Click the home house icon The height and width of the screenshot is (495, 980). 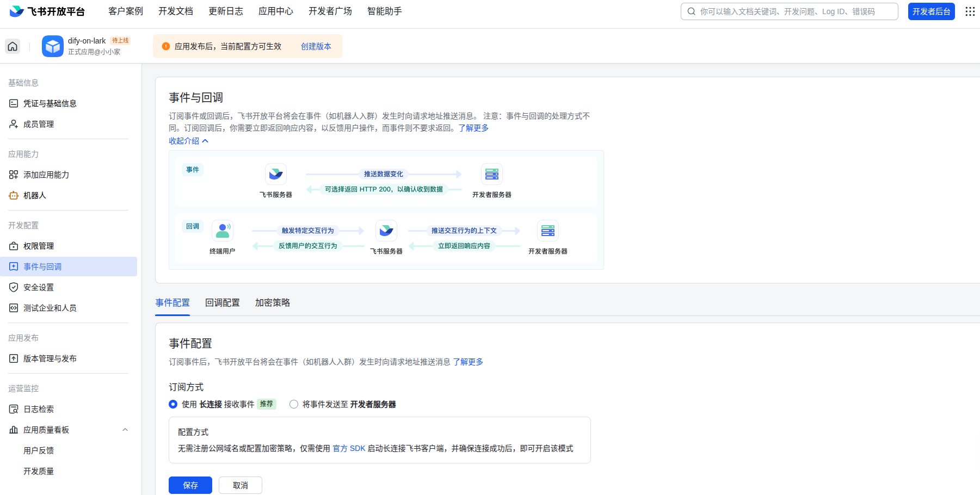[12, 46]
